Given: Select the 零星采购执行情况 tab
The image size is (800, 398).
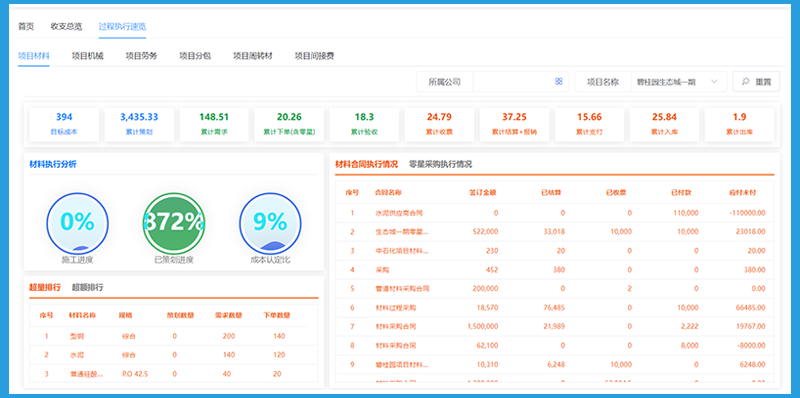Looking at the screenshot, I should pos(440,164).
